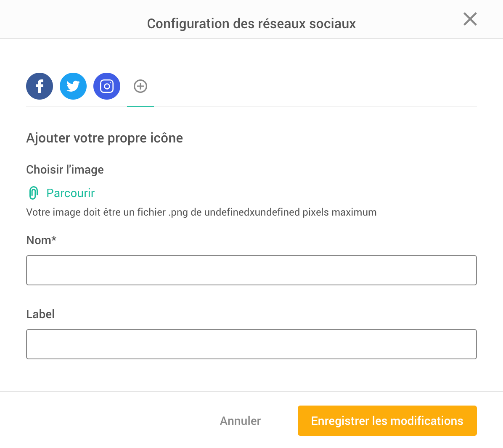Focus the Label text field

[251, 344]
